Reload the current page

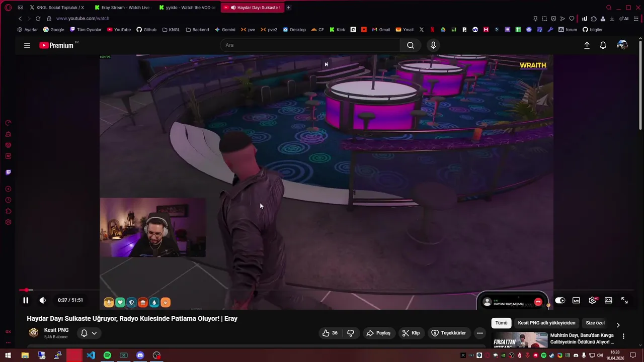38,19
